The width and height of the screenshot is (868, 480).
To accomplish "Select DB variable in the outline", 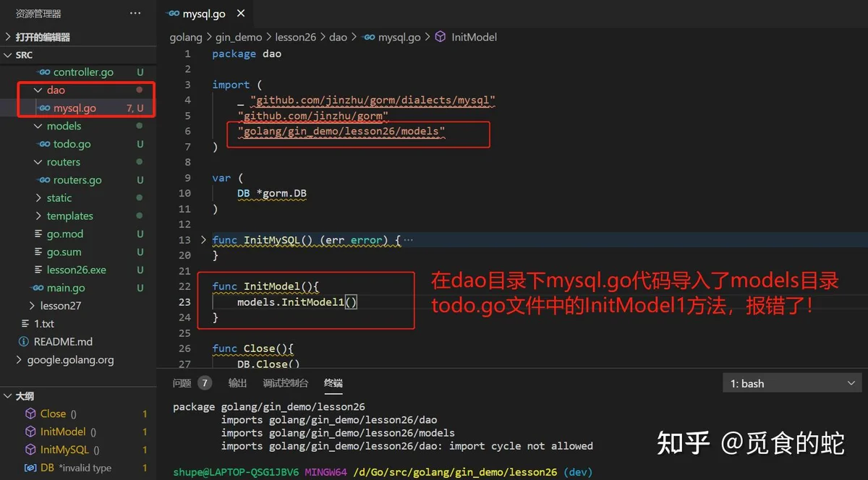I will [47, 468].
